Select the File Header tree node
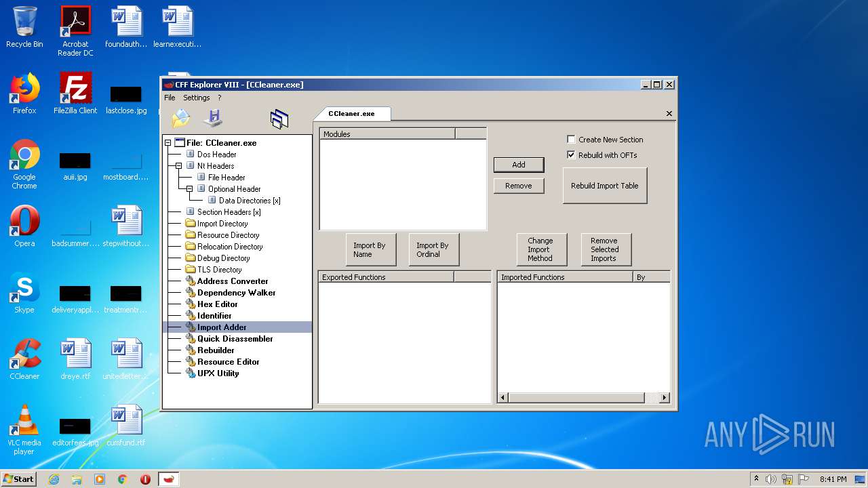Image resolution: width=868 pixels, height=488 pixels. (x=226, y=178)
